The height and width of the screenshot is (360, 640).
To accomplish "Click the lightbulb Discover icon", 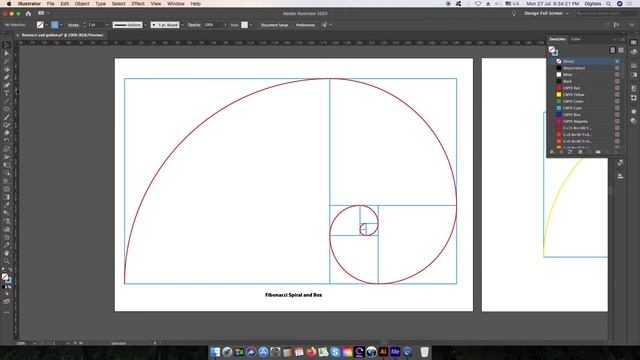I will pos(514,13).
